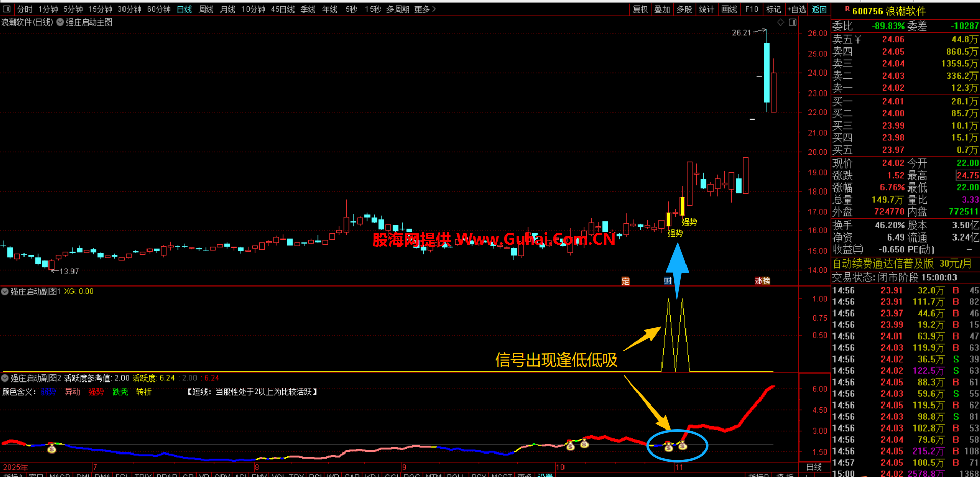The width and height of the screenshot is (980, 477).
Task: Click the money bag icon at far left of activity line
Action: click(52, 449)
